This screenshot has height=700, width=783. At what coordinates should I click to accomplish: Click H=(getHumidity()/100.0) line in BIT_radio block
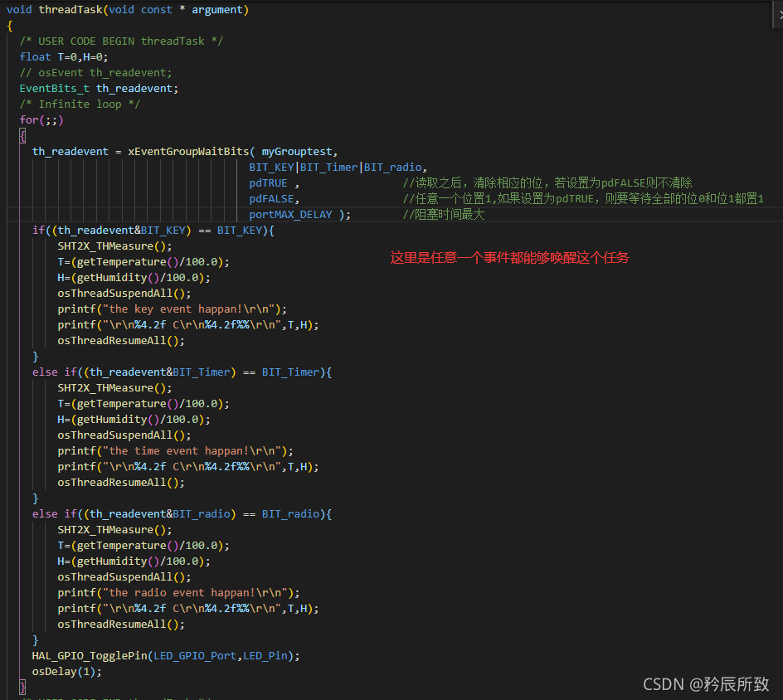[134, 561]
